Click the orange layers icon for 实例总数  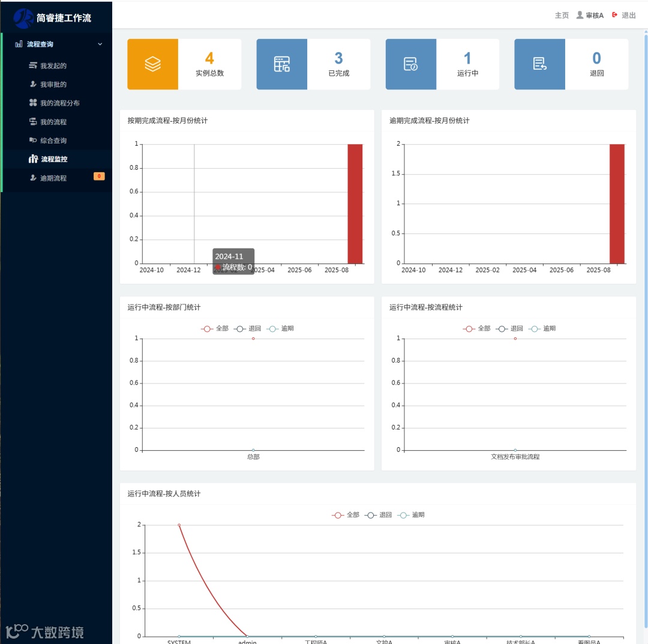tap(152, 64)
